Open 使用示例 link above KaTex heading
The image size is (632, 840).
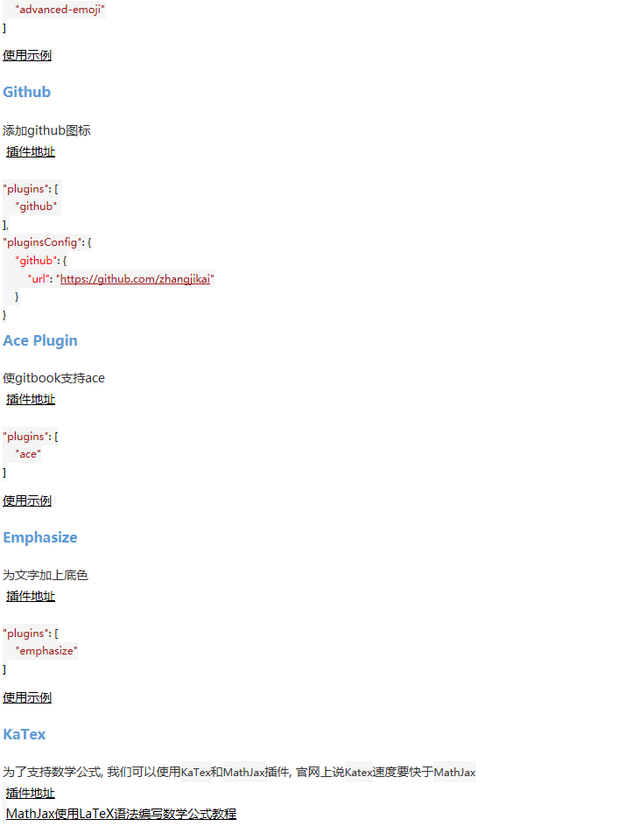coord(27,697)
